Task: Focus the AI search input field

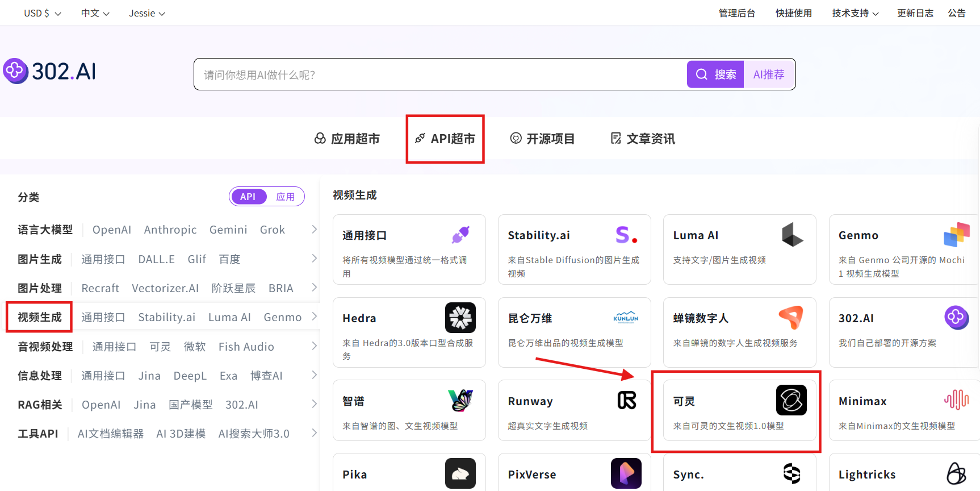Action: (440, 74)
